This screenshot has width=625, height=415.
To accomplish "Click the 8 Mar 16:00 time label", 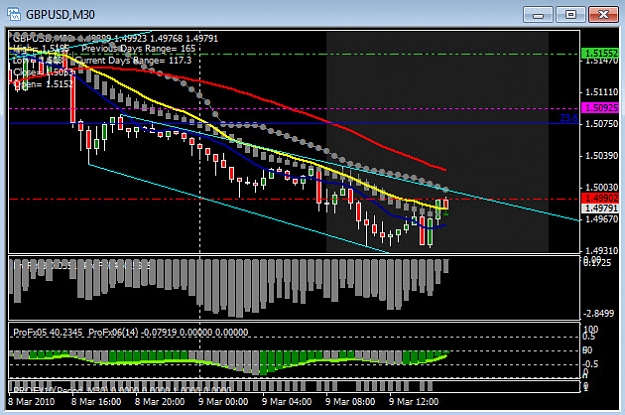I will [x=96, y=401].
